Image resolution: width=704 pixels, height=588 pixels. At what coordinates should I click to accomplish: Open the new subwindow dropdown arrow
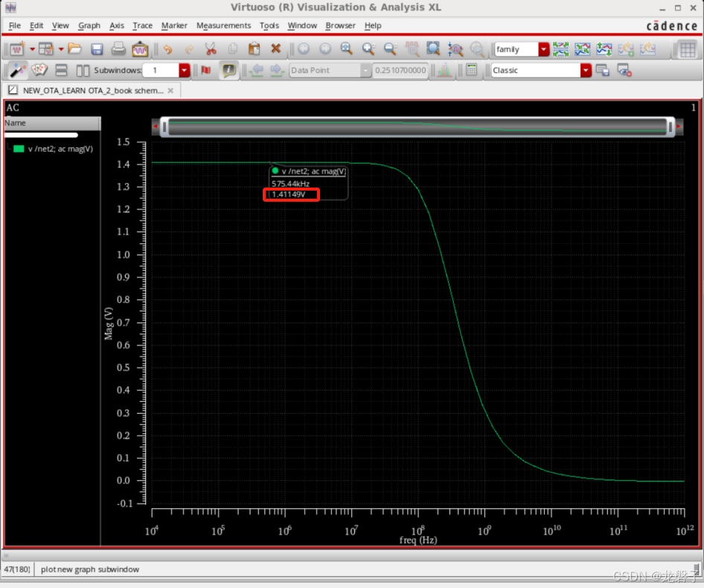click(x=61, y=49)
